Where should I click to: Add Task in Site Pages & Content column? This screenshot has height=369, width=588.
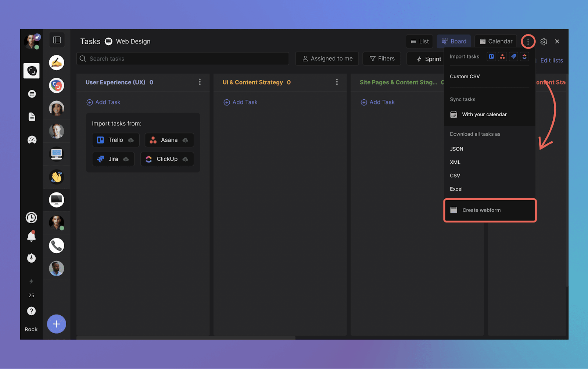[x=377, y=102]
